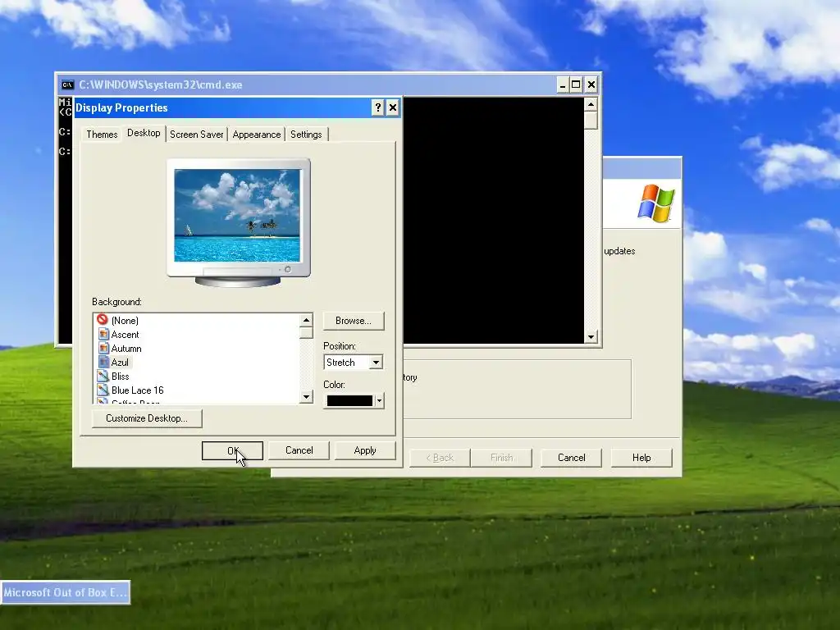Confirm with the OK button
Viewport: 840px width, 630px height.
tap(232, 450)
